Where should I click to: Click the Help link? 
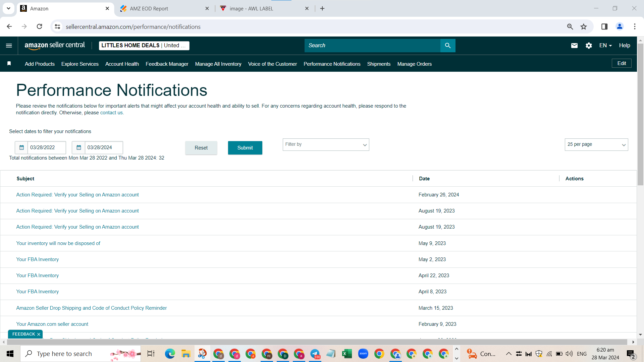(x=624, y=46)
